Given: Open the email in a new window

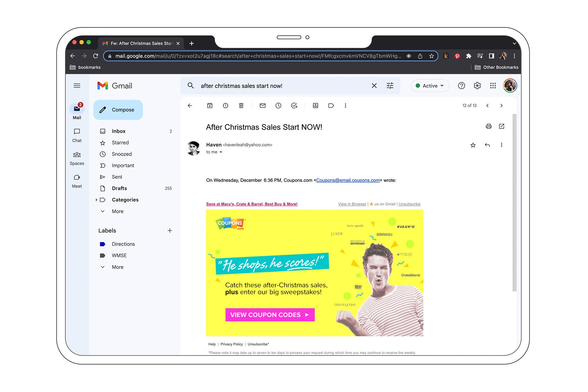Looking at the screenshot, I should coord(502,126).
